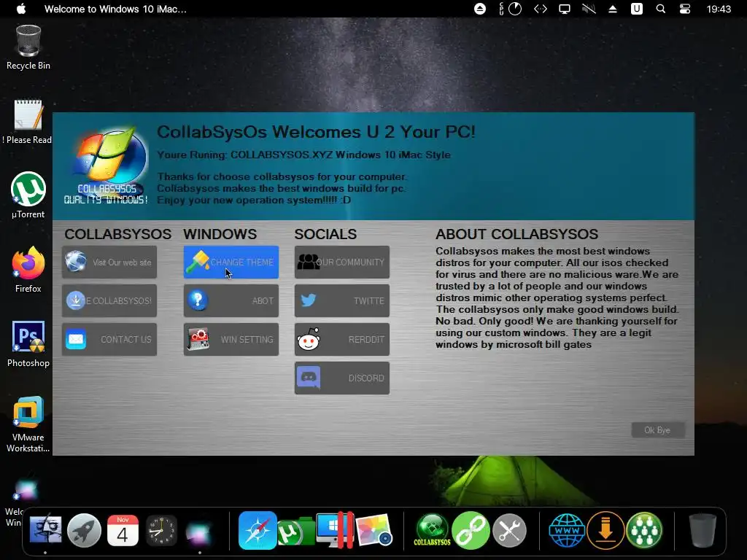Toggle the muted volume menu bar icon
The image size is (747, 560).
coord(589,9)
